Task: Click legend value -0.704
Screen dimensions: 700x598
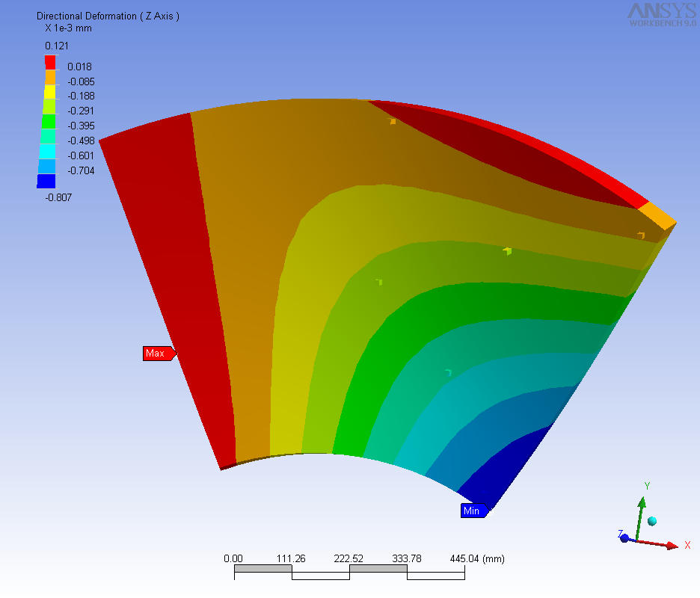Action: coord(81,170)
